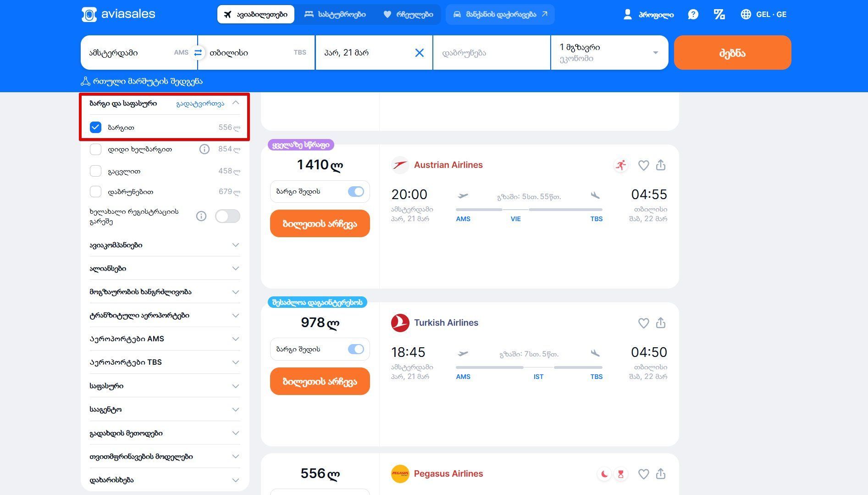Check the 854 ლ large carry-on filter
Screen dimensions: 868x495
click(95, 149)
